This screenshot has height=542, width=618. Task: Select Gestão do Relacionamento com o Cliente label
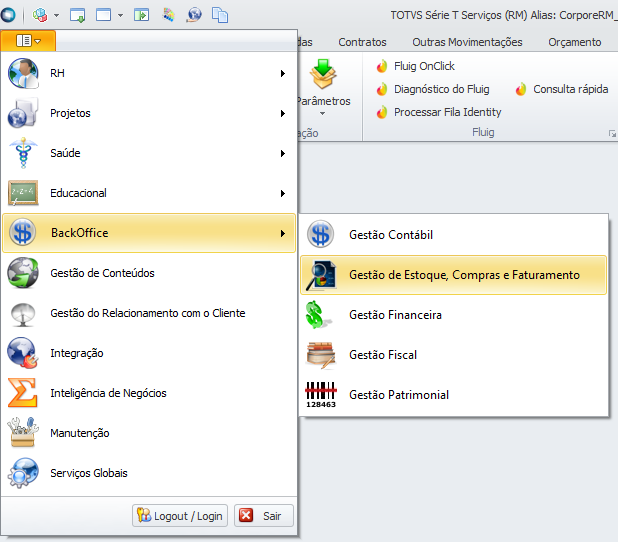point(147,313)
